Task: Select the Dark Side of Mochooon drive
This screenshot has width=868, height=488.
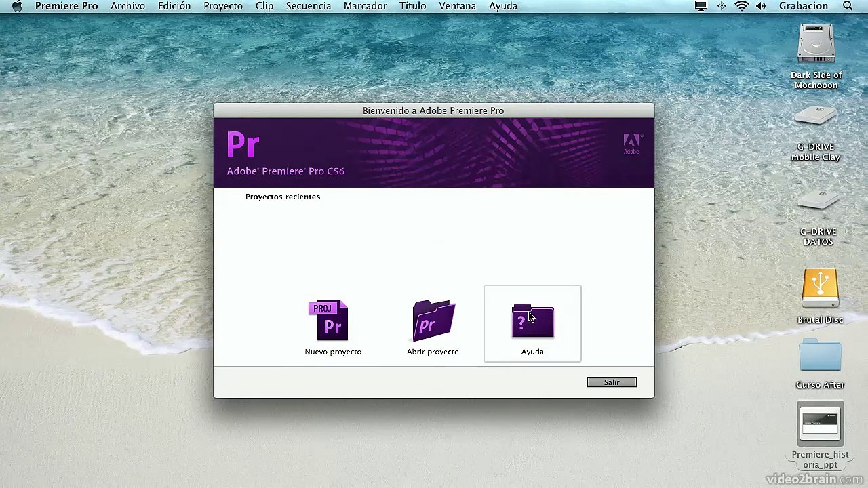Action: coord(816,44)
